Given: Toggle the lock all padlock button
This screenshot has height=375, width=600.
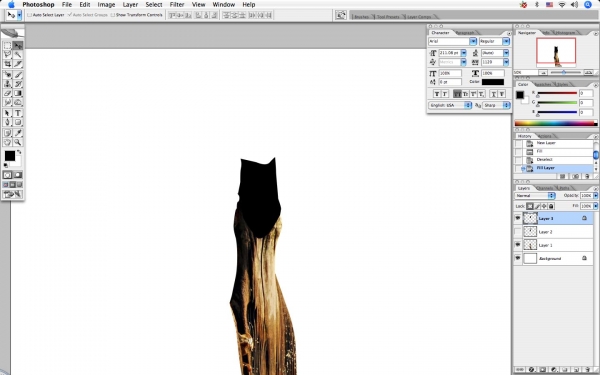Looking at the screenshot, I should pos(551,206).
